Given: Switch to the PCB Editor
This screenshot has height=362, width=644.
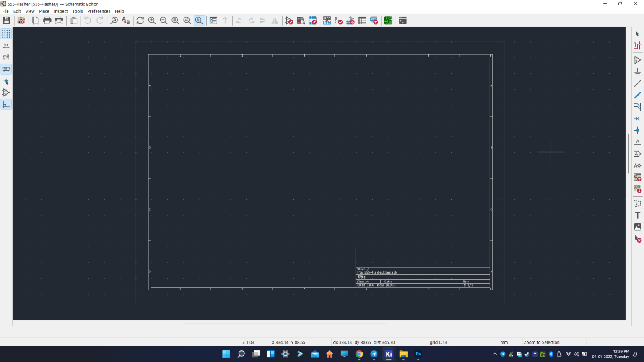Looking at the screenshot, I should (x=388, y=21).
